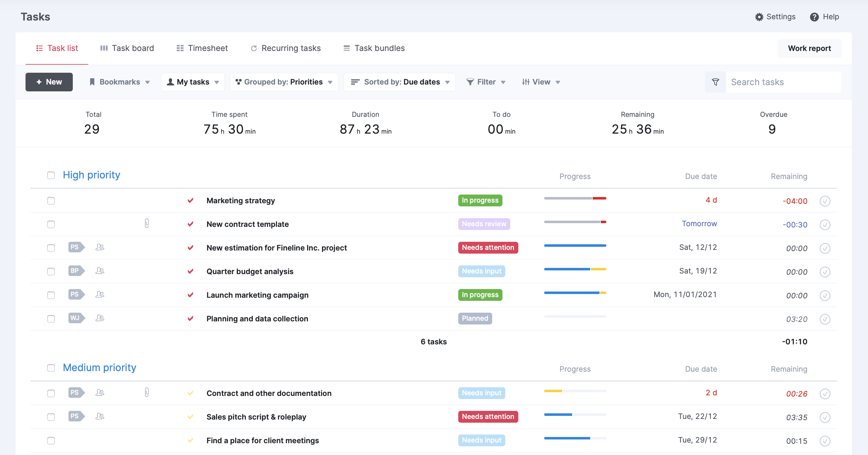Viewport: 868px width, 455px height.
Task: Open the Medium priority group link
Action: point(100,367)
